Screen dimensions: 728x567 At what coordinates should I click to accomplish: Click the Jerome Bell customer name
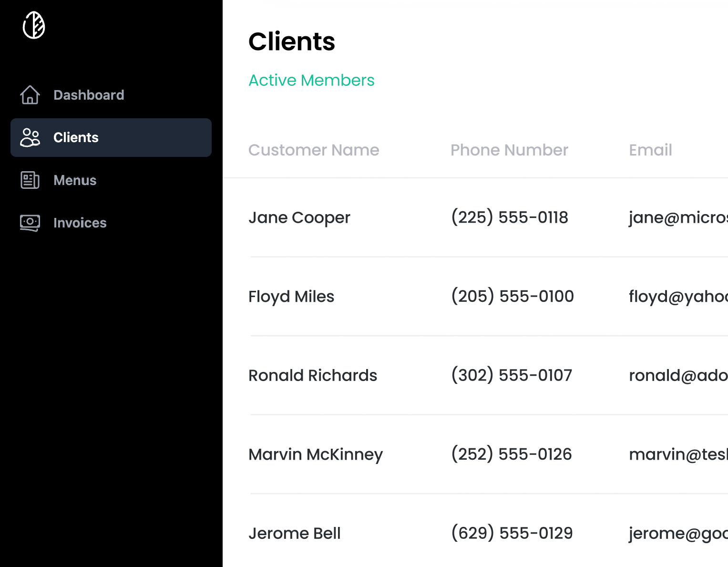295,533
